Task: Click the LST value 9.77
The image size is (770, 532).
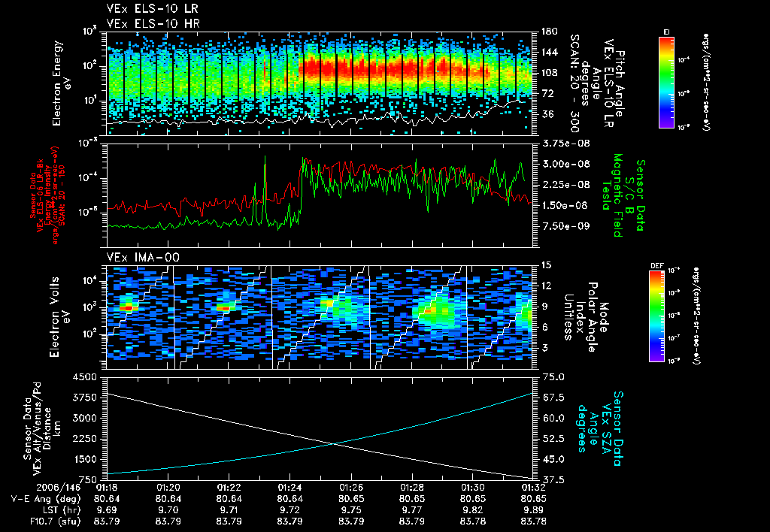Action: coord(411,510)
